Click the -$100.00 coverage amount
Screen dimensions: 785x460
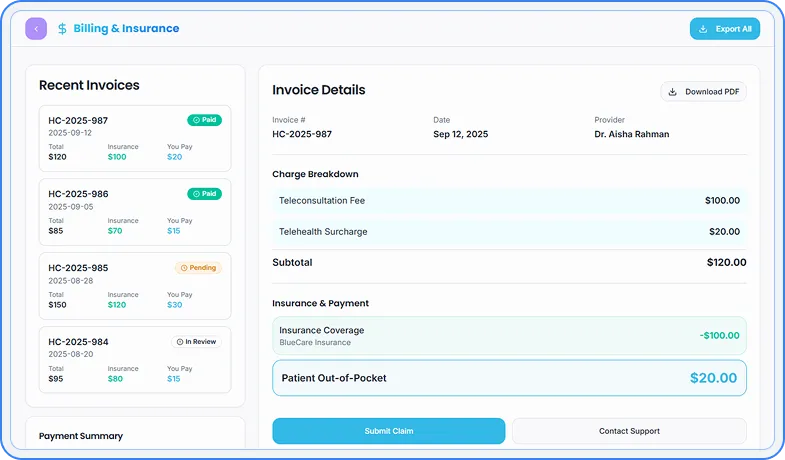pyautogui.click(x=719, y=336)
